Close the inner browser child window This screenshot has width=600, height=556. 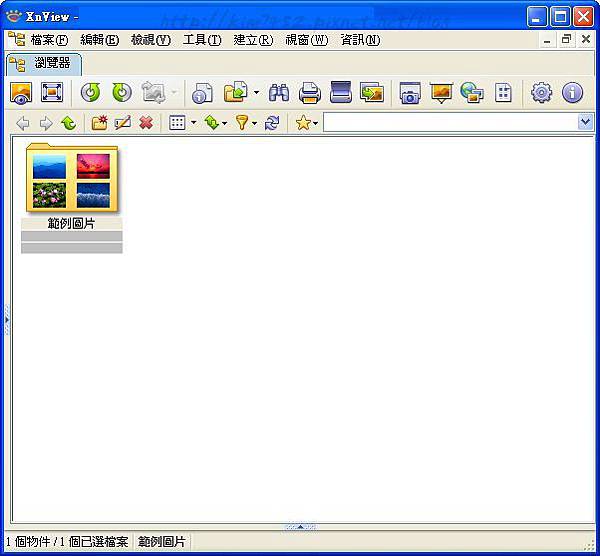coord(586,39)
